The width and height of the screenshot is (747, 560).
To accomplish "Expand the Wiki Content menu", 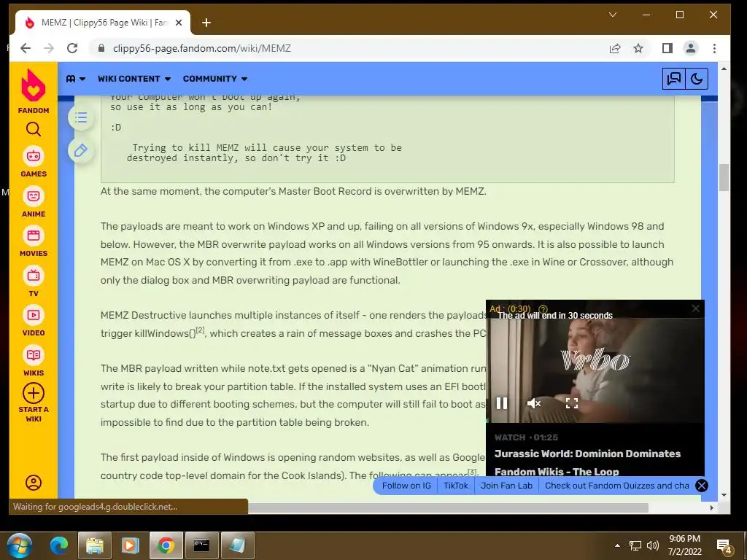I will 134,79.
